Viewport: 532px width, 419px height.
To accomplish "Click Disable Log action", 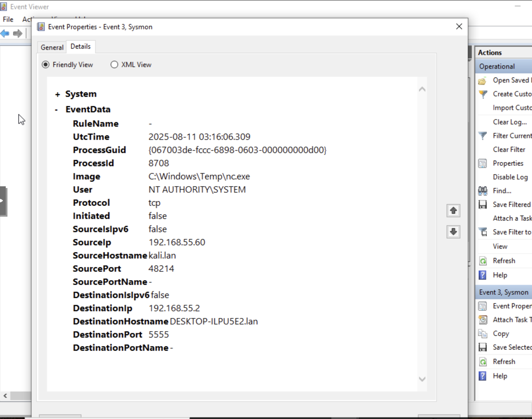I will click(x=510, y=177).
